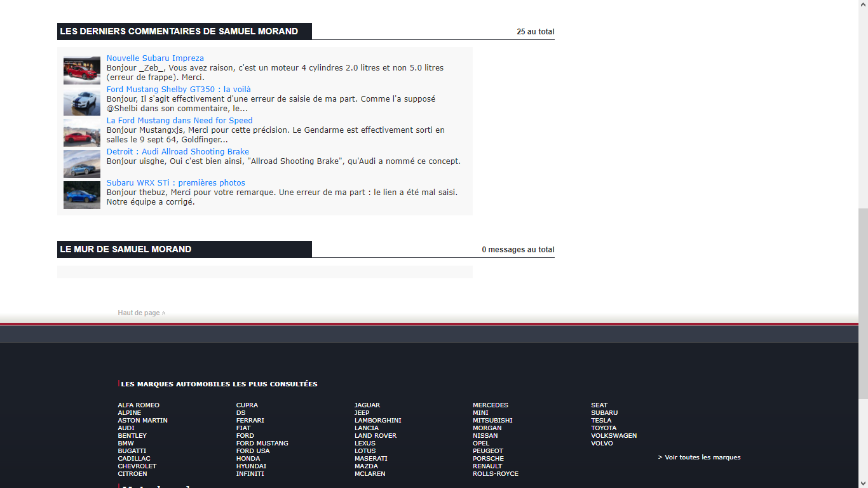The height and width of the screenshot is (488, 868).
Task: Select the SEAT brand link
Action: coord(599,405)
